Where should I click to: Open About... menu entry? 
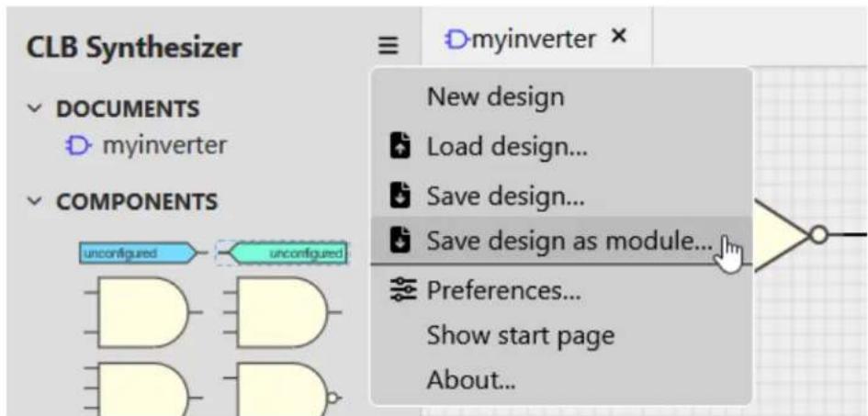561,380
